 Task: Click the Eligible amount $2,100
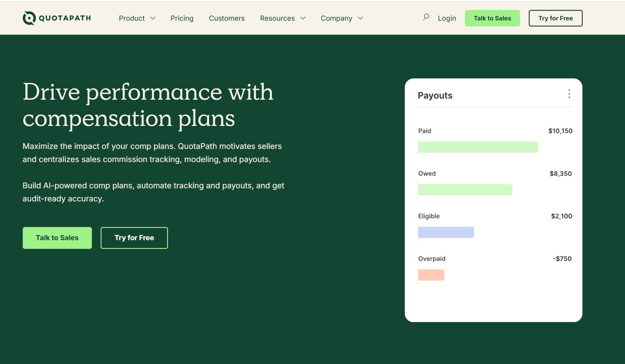[561, 216]
